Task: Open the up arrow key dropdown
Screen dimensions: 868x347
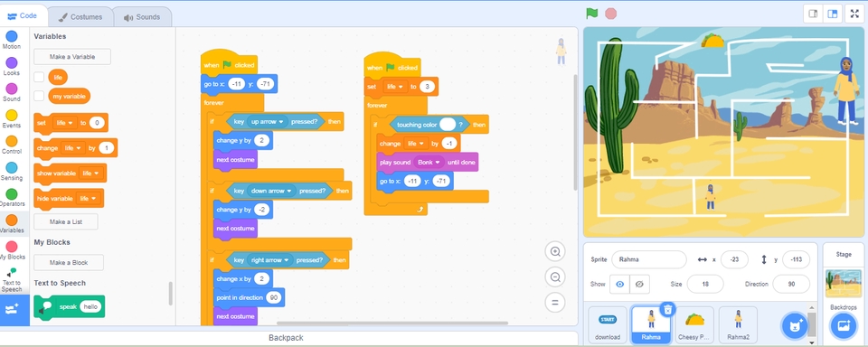Action: (x=268, y=121)
